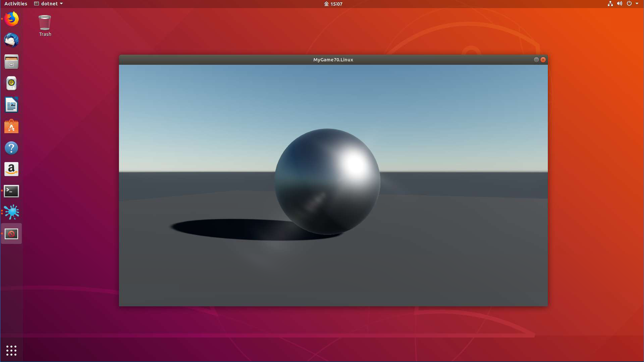This screenshot has height=362, width=644.
Task: Launch LibreOffice Writer from the dock
Action: [x=11, y=105]
